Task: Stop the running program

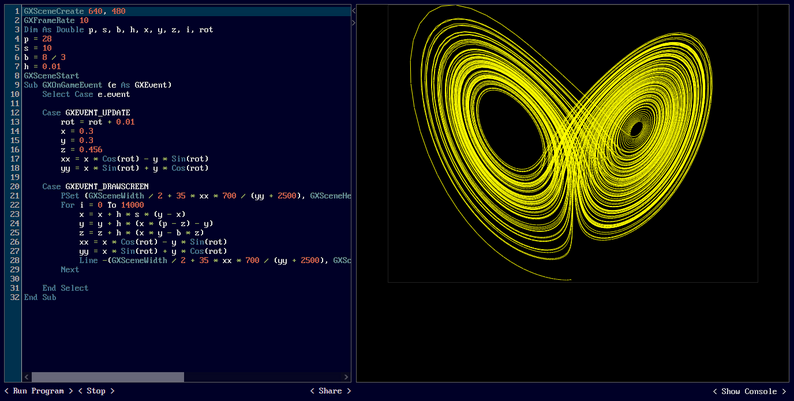Action: click(x=95, y=391)
